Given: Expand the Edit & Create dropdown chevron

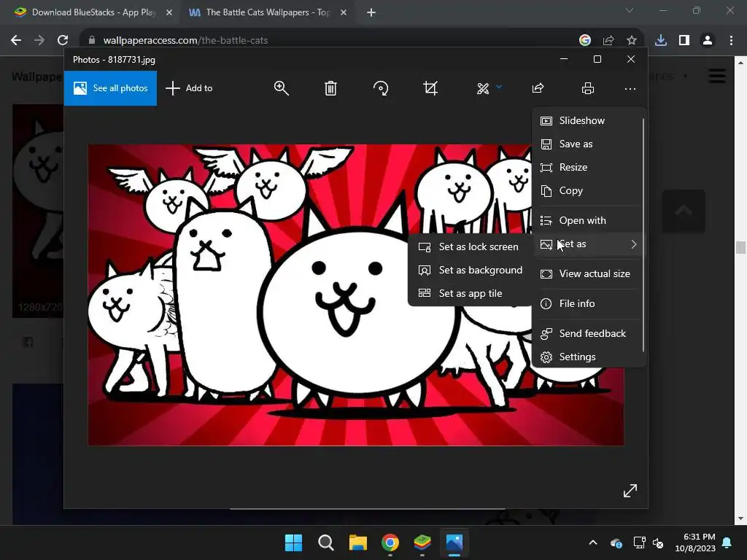Looking at the screenshot, I should click(x=499, y=87).
